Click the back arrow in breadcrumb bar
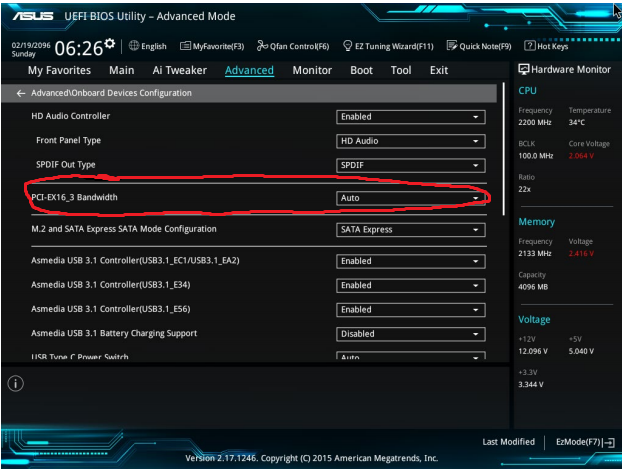This screenshot has height=473, width=622. pos(21,93)
